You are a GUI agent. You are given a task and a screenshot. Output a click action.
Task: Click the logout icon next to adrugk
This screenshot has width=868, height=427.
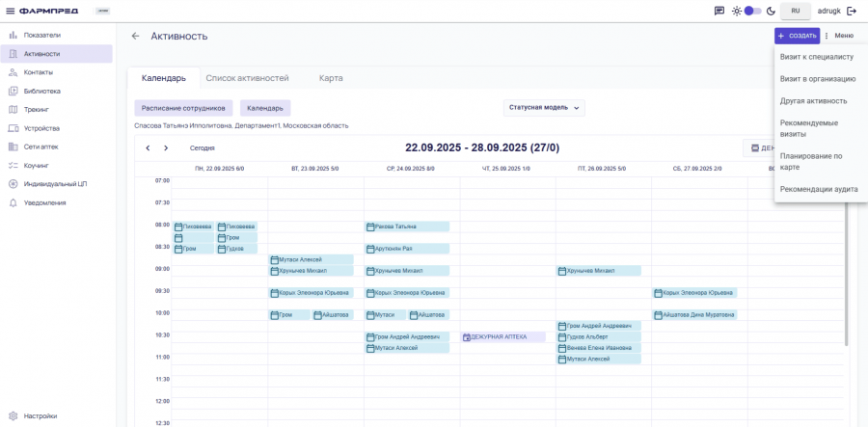click(852, 11)
